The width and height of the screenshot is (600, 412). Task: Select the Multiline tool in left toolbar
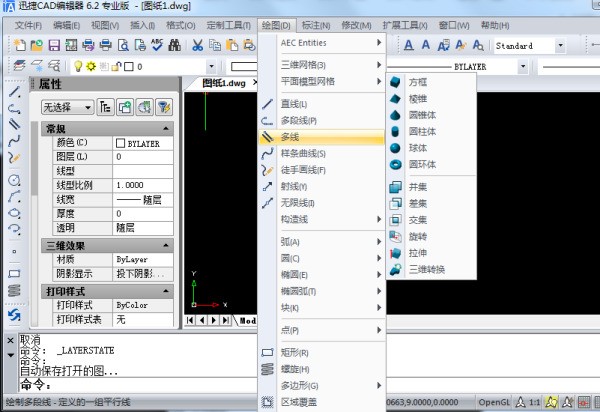[15, 124]
